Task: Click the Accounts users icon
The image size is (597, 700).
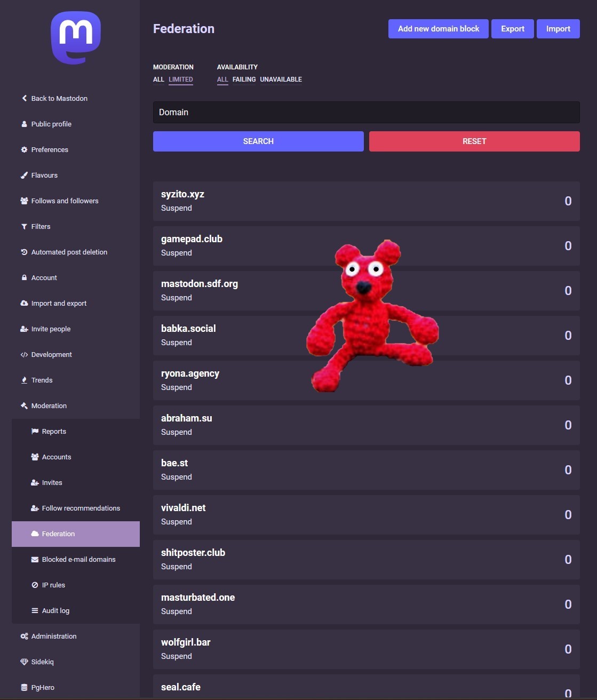Action: (35, 457)
